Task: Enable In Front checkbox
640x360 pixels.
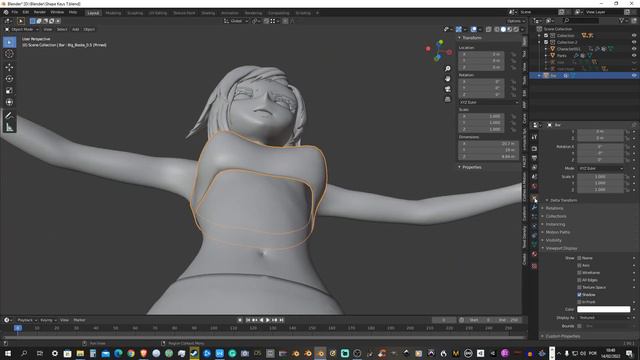Action: tap(579, 302)
